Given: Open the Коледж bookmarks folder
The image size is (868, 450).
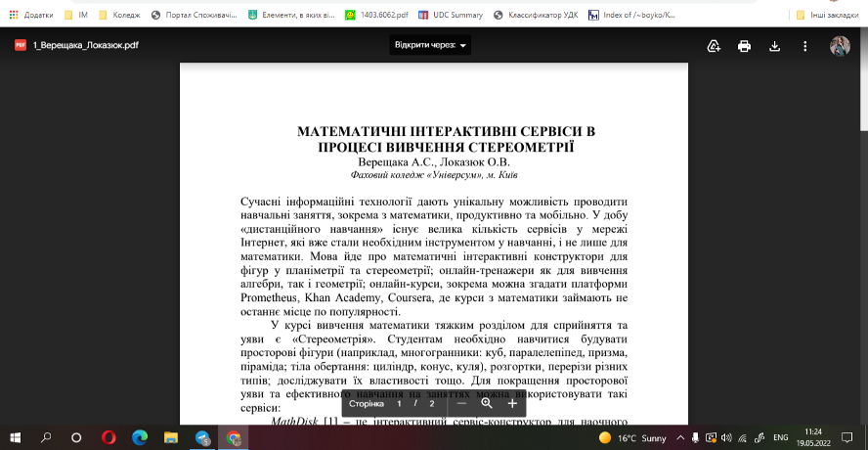Looking at the screenshot, I should pyautogui.click(x=119, y=15).
